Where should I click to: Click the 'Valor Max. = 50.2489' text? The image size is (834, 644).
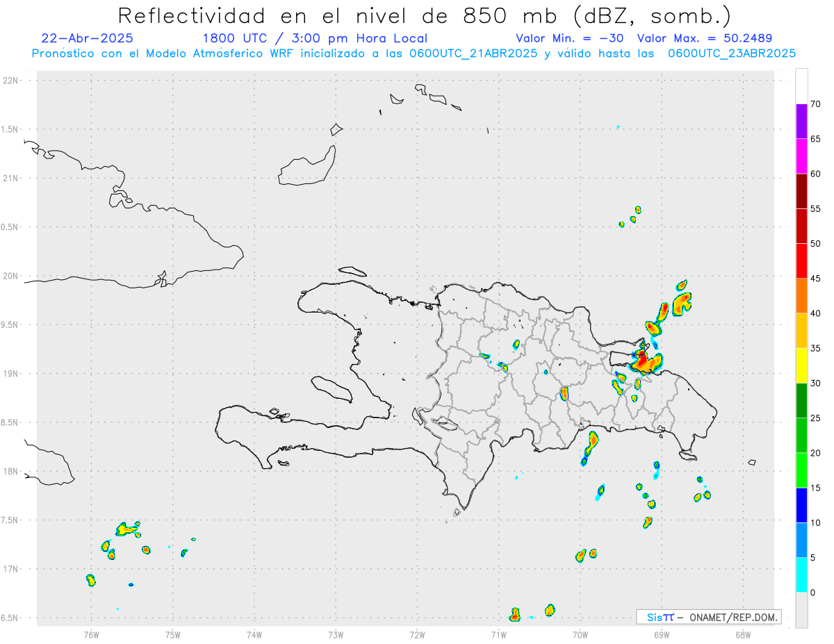click(704, 38)
